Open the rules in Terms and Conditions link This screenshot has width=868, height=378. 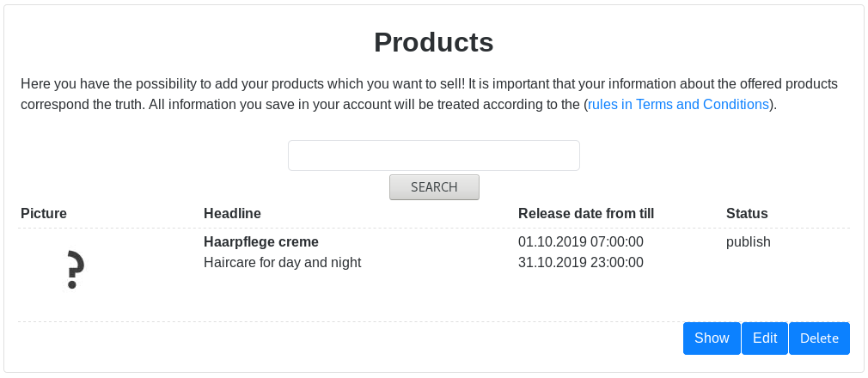coord(677,105)
